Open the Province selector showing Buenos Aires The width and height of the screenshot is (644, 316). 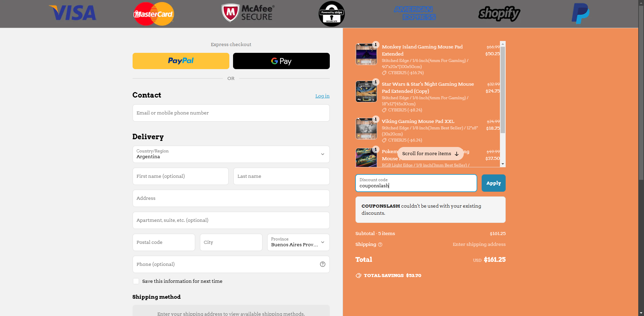298,242
